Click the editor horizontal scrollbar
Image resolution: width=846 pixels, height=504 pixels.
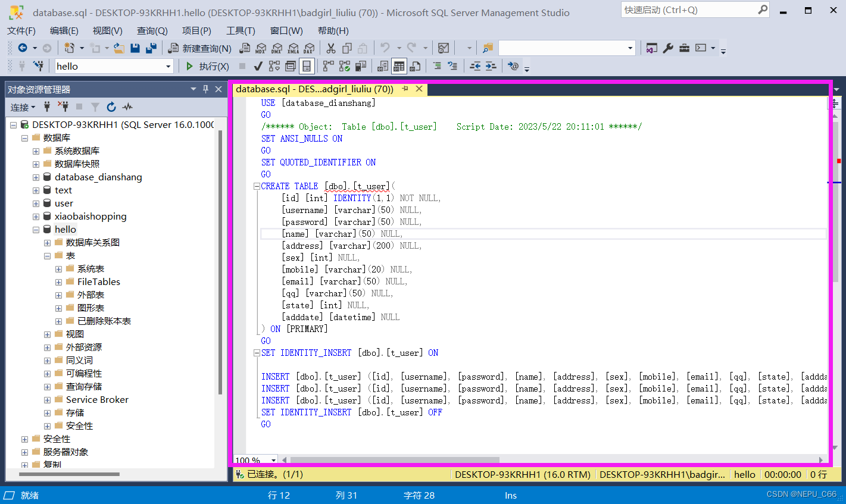click(394, 460)
